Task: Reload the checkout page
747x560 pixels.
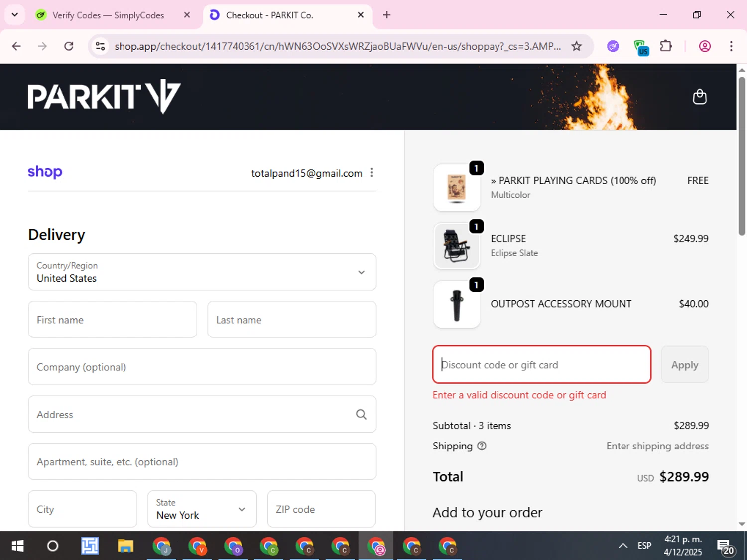Action: pos(69,46)
